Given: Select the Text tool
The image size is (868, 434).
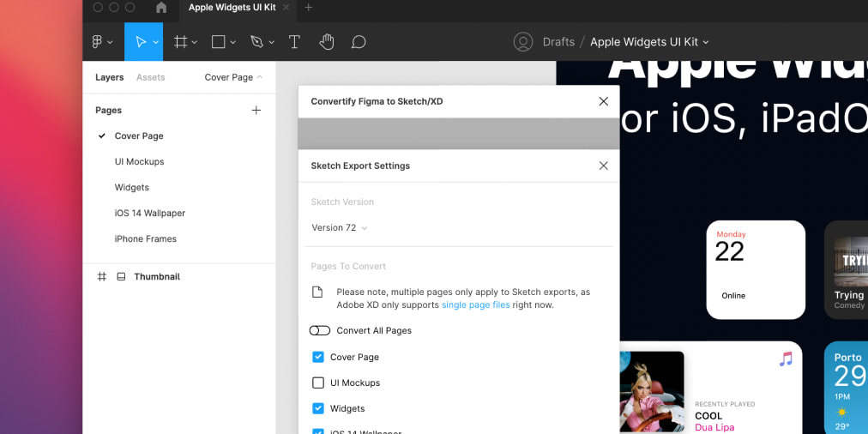Looking at the screenshot, I should coord(294,42).
